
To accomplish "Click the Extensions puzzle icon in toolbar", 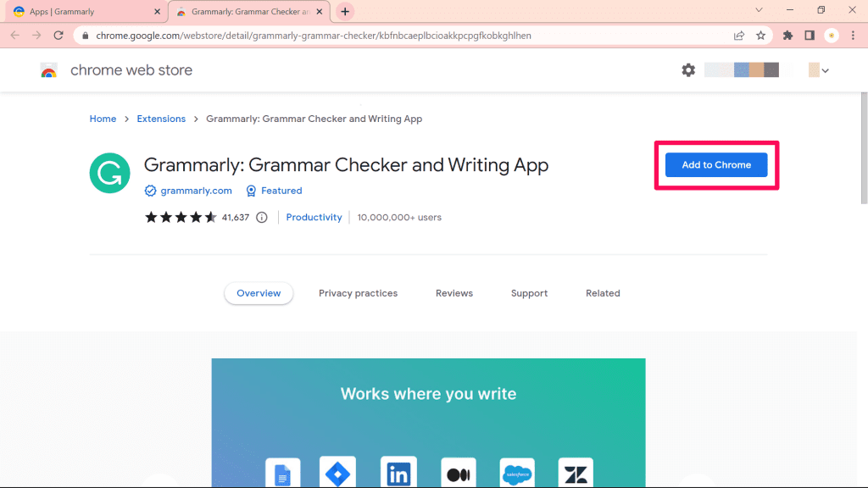I will point(787,36).
